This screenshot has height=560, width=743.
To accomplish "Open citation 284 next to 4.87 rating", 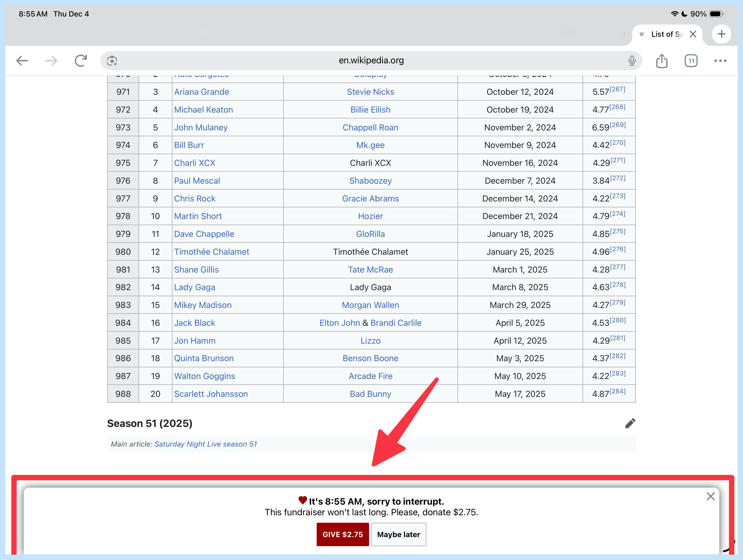I will [617, 391].
